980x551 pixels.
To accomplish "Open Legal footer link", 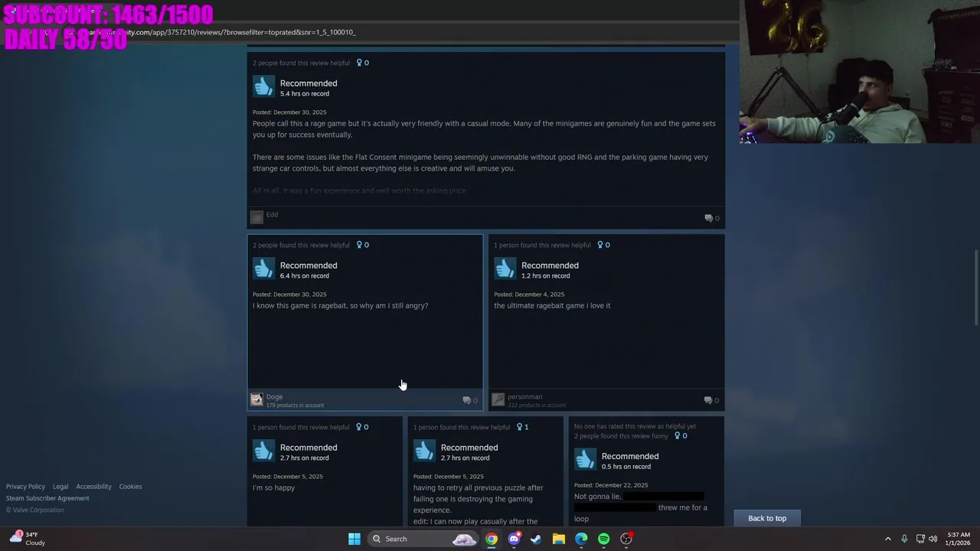I will (60, 487).
